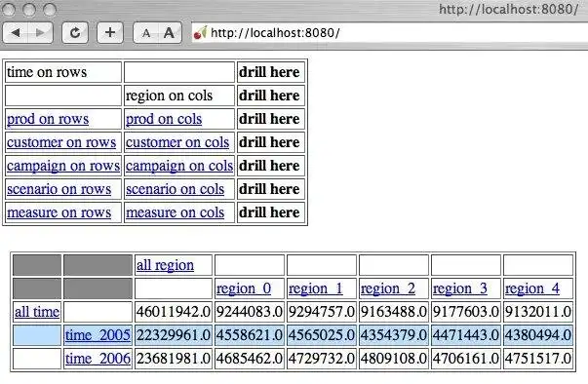Image resolution: width=588 pixels, height=384 pixels.
Task: Open the 'scenario on rows' link
Action: pyautogui.click(x=59, y=189)
